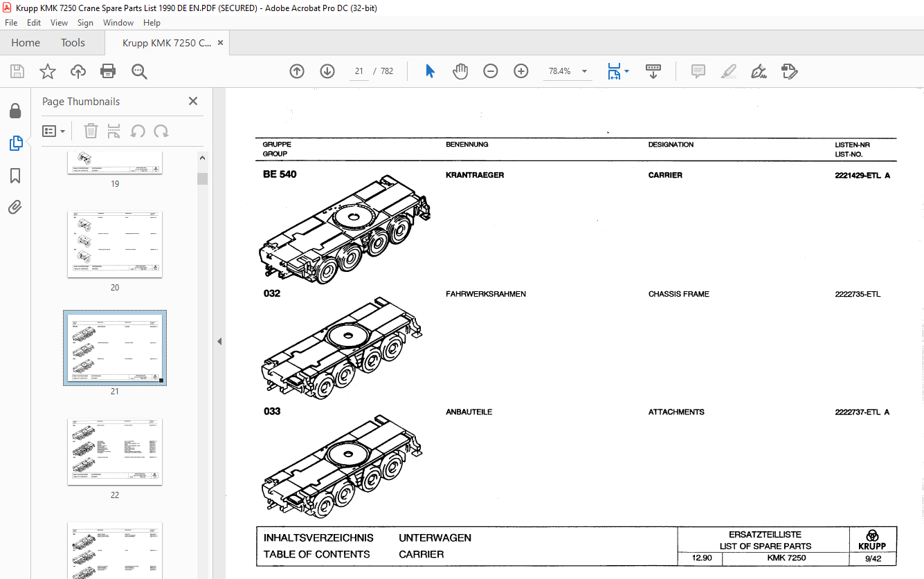Open the View menu
Screen dimensions: 924x579
pos(59,23)
